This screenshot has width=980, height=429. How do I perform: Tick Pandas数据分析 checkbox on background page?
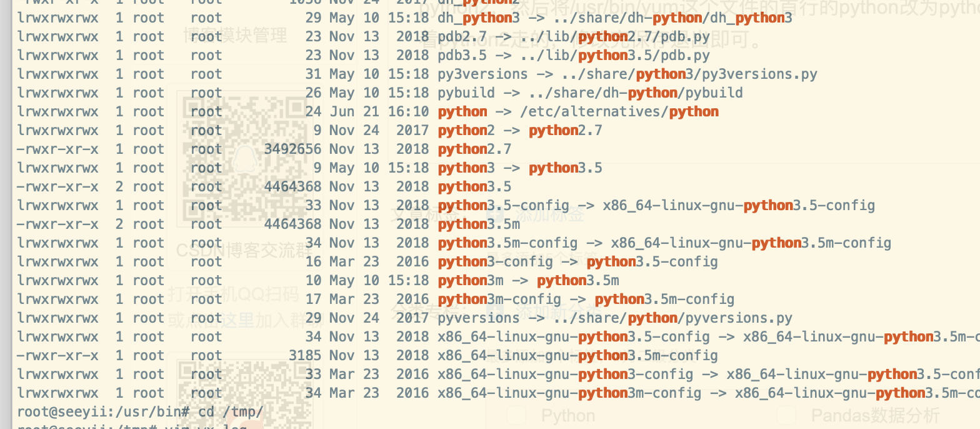[786, 416]
